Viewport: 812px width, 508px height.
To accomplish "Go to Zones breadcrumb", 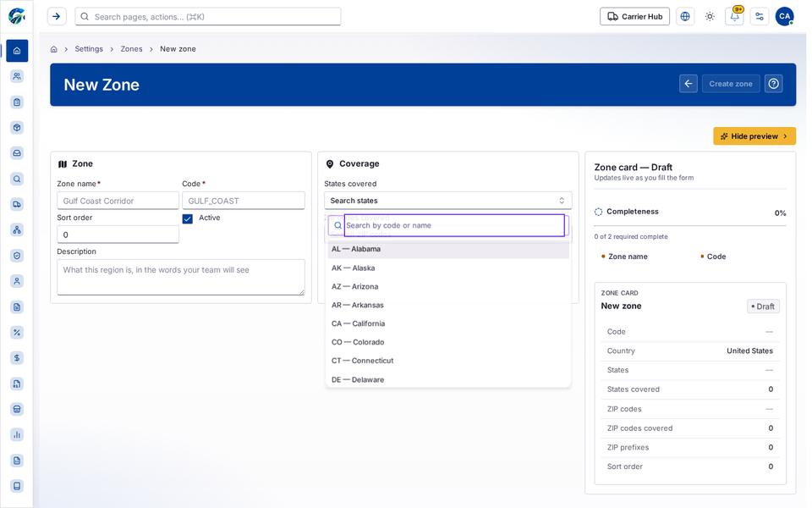I will click(x=132, y=49).
